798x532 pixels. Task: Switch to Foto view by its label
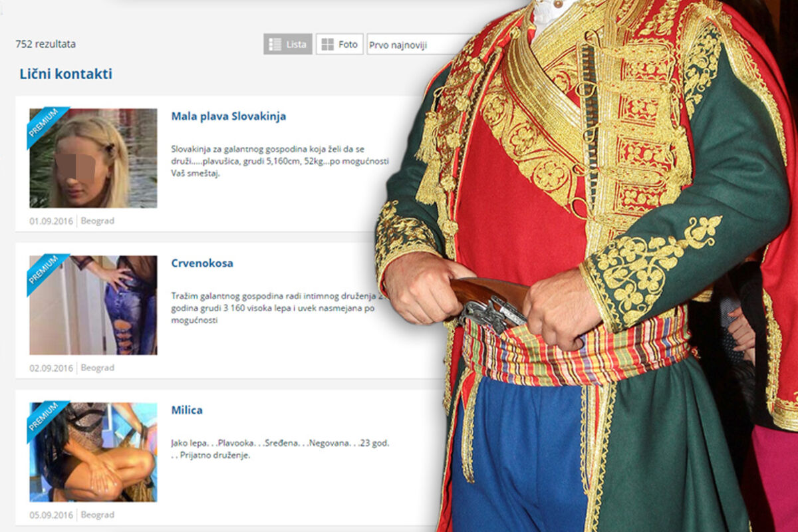348,45
